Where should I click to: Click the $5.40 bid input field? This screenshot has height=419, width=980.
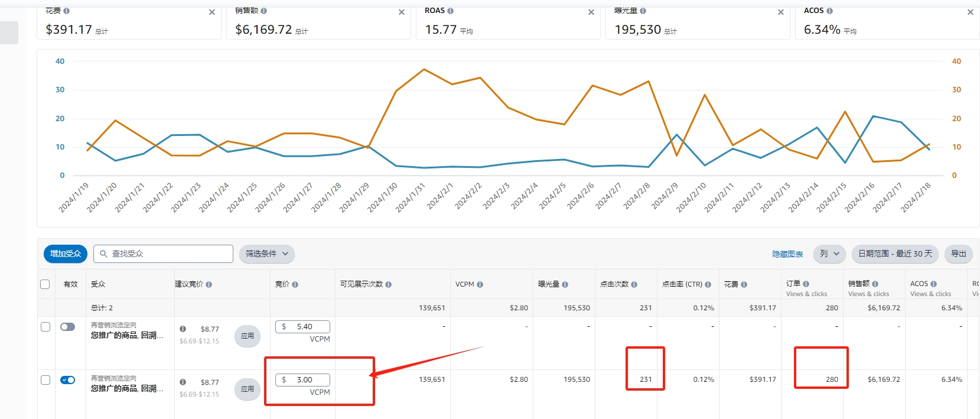(302, 326)
